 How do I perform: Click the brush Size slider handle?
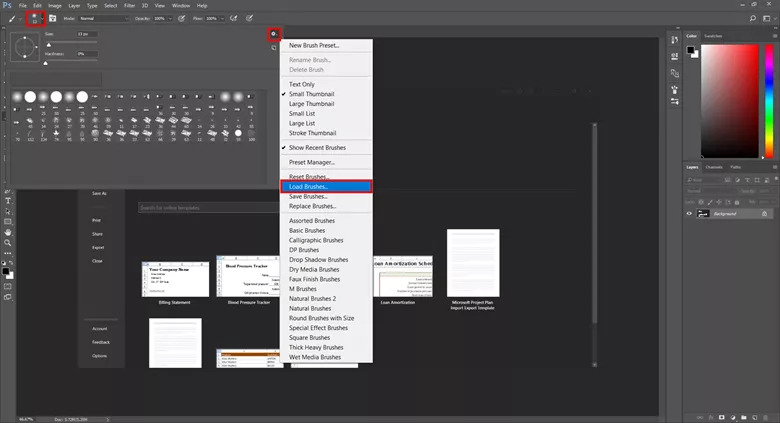tap(49, 45)
